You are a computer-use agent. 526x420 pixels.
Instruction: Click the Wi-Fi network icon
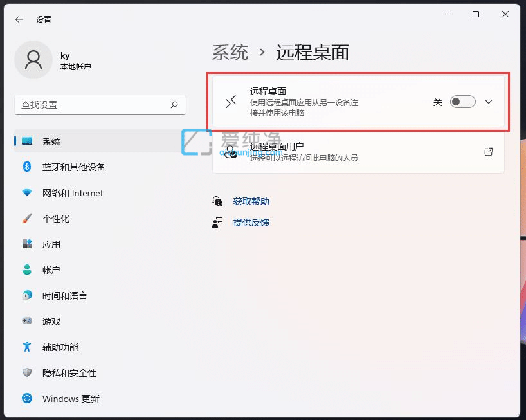pos(27,192)
